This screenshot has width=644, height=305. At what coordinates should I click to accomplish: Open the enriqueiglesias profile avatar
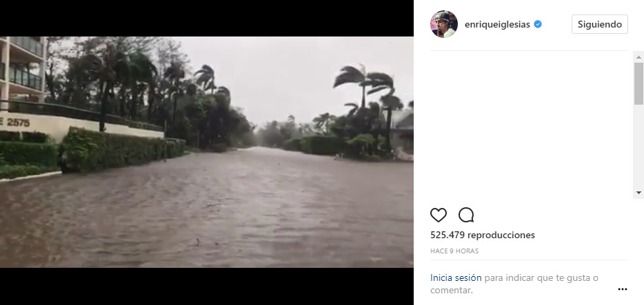coord(444,24)
